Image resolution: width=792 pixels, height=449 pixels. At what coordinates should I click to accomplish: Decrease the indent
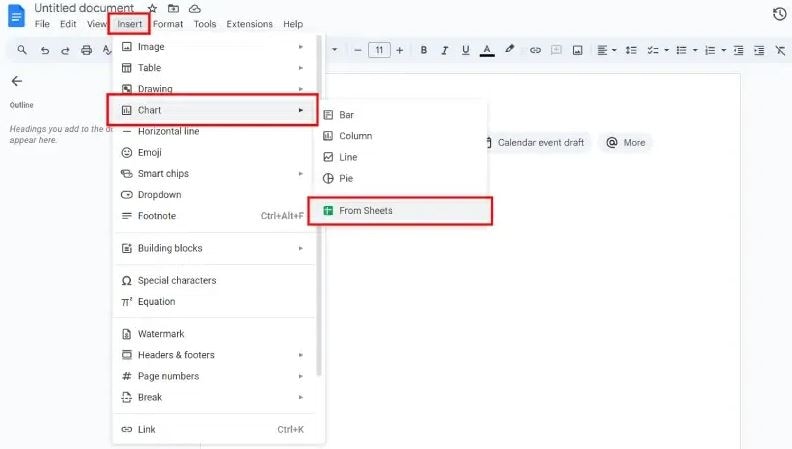click(738, 50)
